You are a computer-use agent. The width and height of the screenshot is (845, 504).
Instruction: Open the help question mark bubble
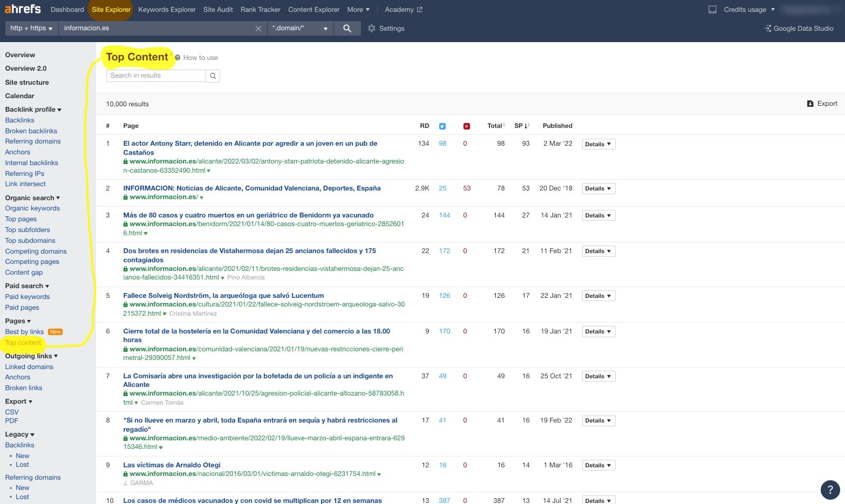[830, 489]
